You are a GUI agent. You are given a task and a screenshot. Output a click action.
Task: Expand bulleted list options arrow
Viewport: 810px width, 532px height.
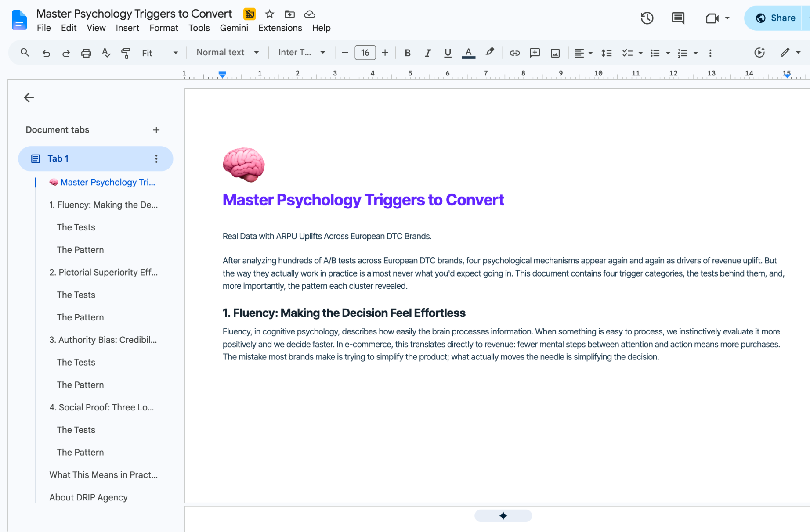[x=668, y=53]
